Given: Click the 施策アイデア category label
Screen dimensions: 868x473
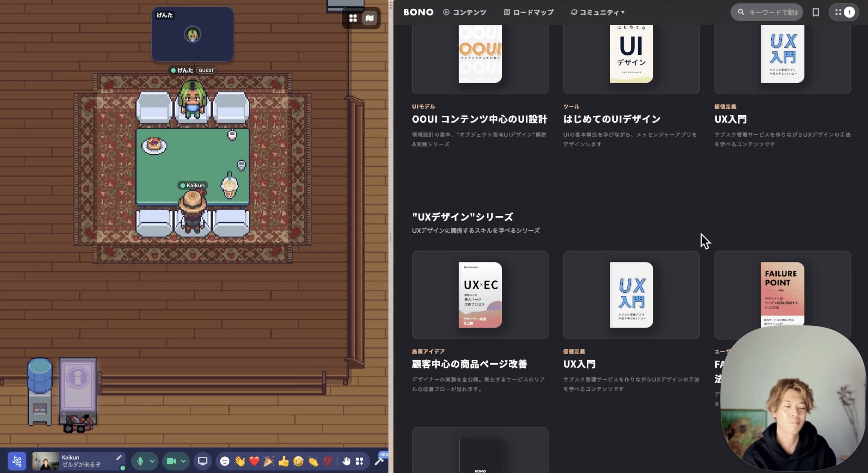Looking at the screenshot, I should point(428,351).
